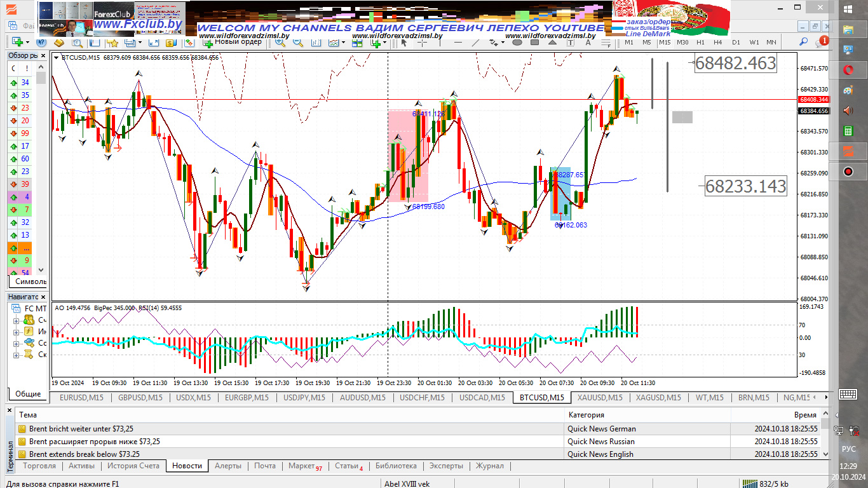Open the templates dropdown arrow
Image resolution: width=868 pixels, height=488 pixels.
pos(384,42)
